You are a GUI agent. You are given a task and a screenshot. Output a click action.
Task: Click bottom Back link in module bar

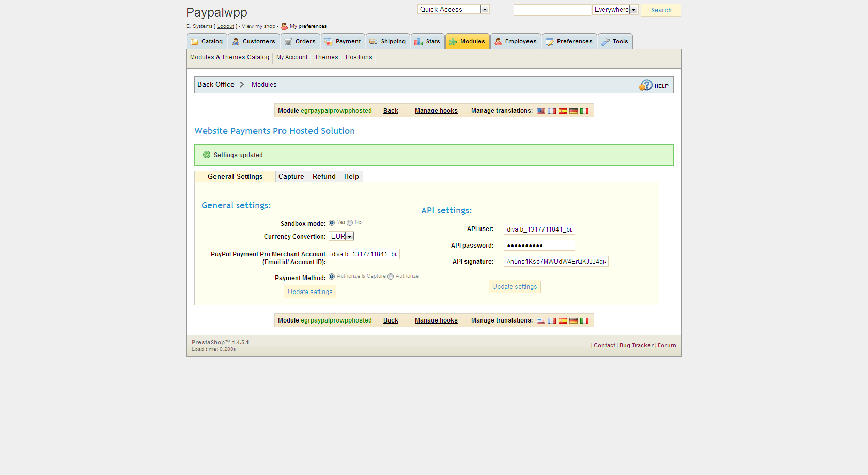pyautogui.click(x=391, y=320)
